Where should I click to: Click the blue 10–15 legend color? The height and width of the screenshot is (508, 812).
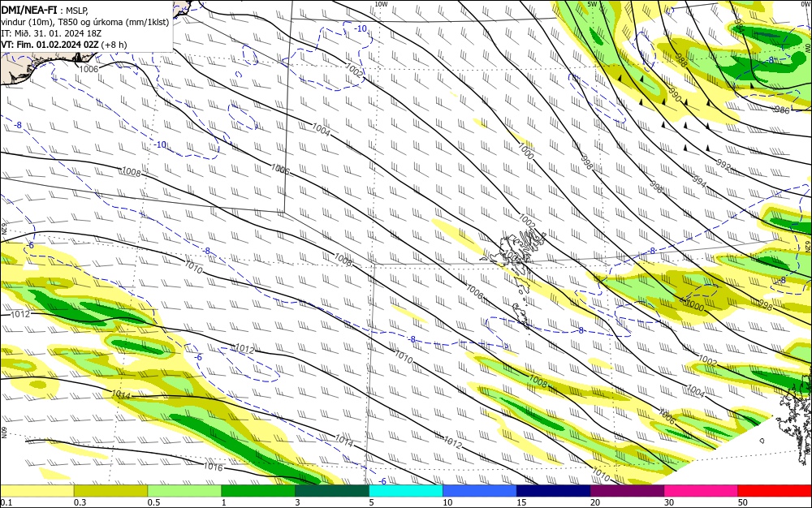click(x=480, y=490)
